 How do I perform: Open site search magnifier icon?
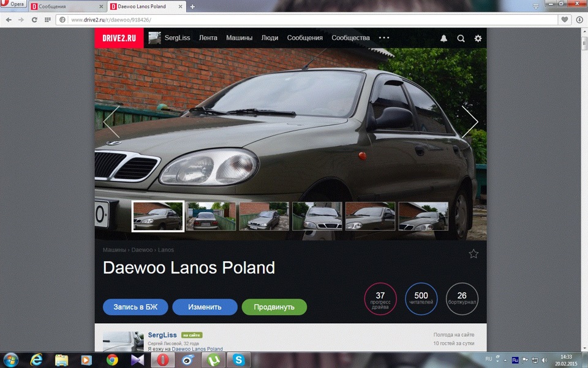pos(461,38)
